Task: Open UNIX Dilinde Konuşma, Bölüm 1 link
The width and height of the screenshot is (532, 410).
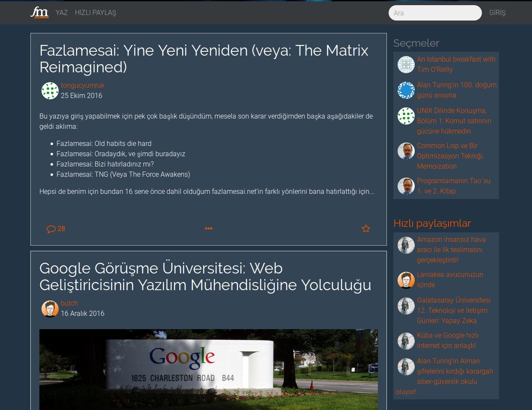Action: coord(454,121)
